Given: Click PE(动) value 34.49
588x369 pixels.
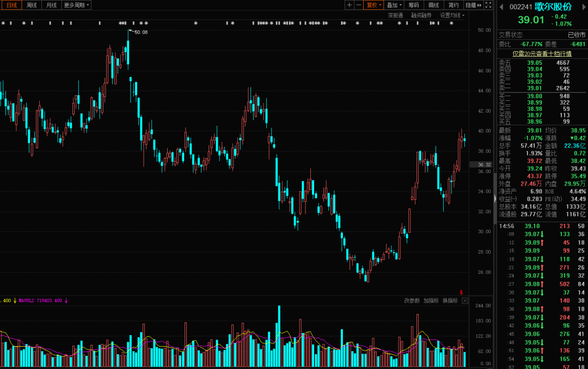Looking at the screenshot, I should click(x=578, y=199).
